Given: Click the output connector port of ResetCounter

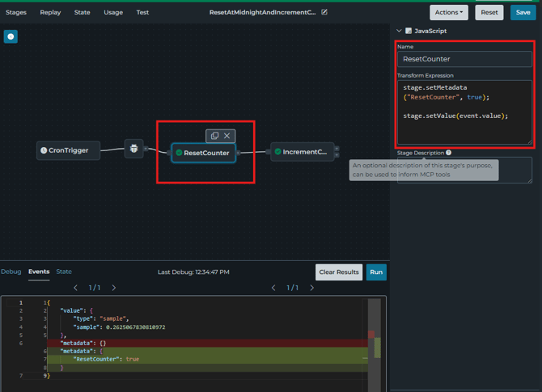Looking at the screenshot, I should tap(238, 153).
